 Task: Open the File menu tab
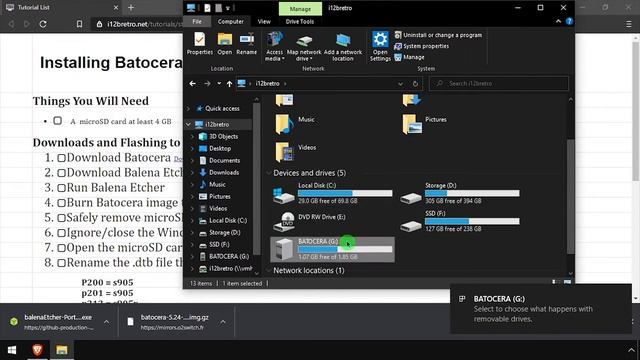click(197, 22)
